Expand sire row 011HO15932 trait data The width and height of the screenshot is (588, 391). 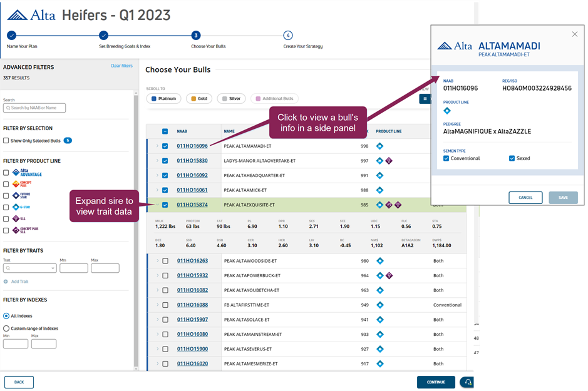coord(158,276)
